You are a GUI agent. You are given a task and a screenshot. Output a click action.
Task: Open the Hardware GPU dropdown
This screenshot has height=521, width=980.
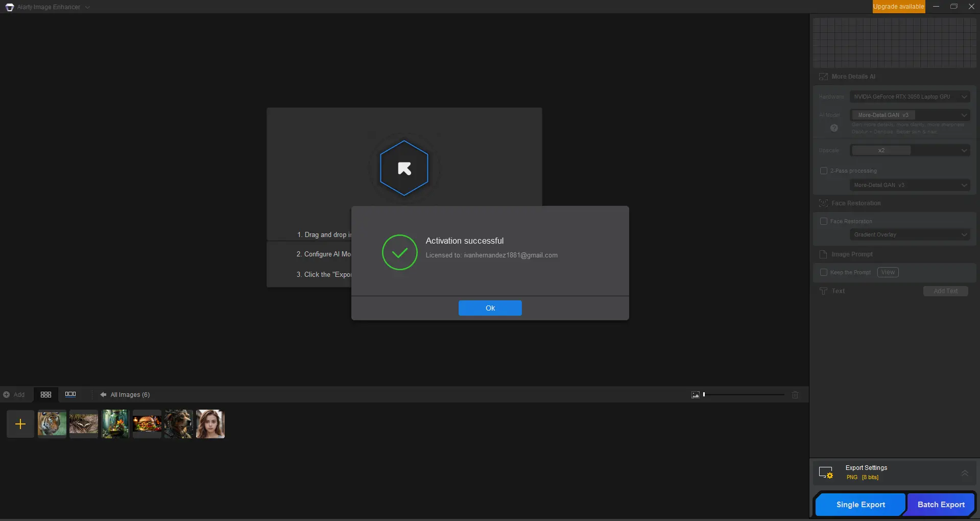[910, 97]
